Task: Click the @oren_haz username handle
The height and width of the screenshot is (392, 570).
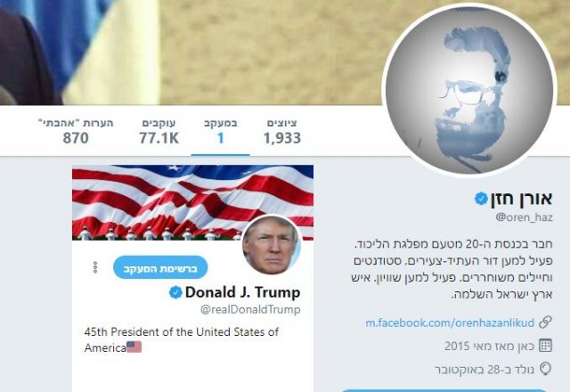Action: click(x=524, y=217)
